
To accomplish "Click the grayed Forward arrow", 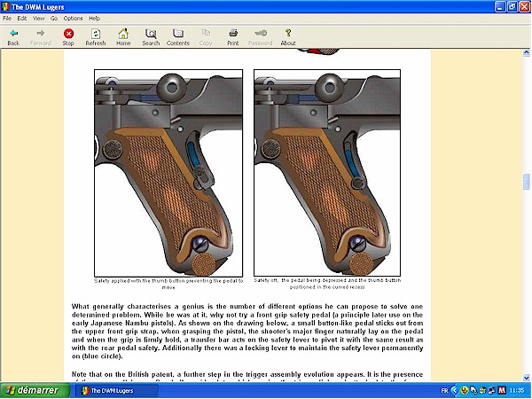I will [41, 37].
